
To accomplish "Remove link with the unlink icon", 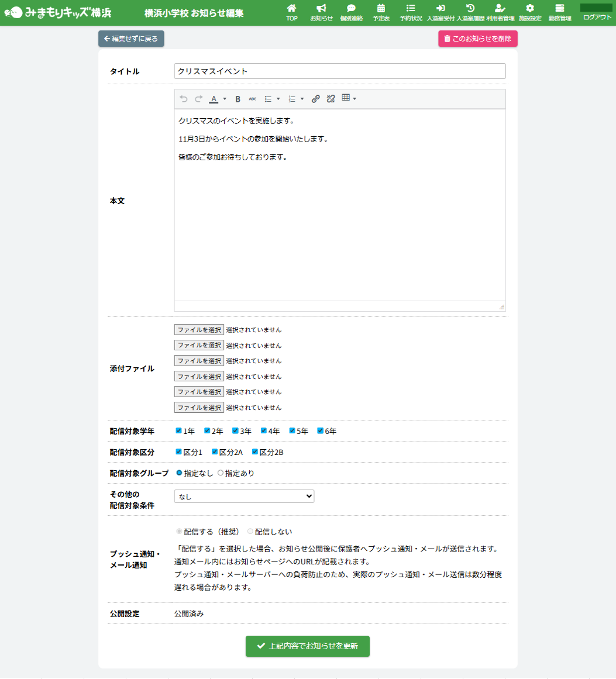I will [x=331, y=99].
